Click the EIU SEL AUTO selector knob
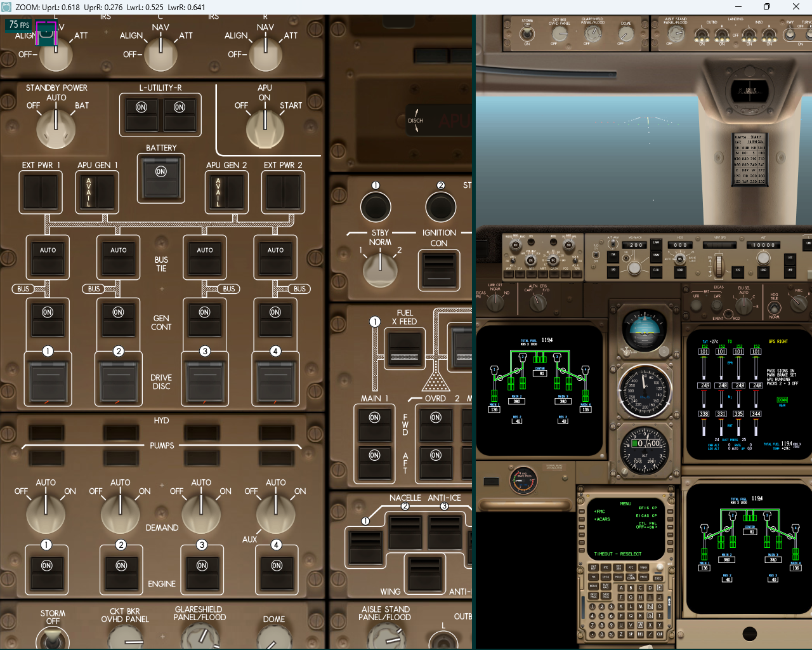This screenshot has height=650, width=812. click(743, 307)
